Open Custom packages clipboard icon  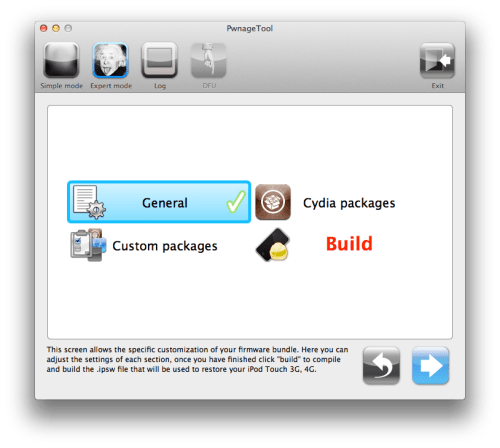pyautogui.click(x=88, y=245)
